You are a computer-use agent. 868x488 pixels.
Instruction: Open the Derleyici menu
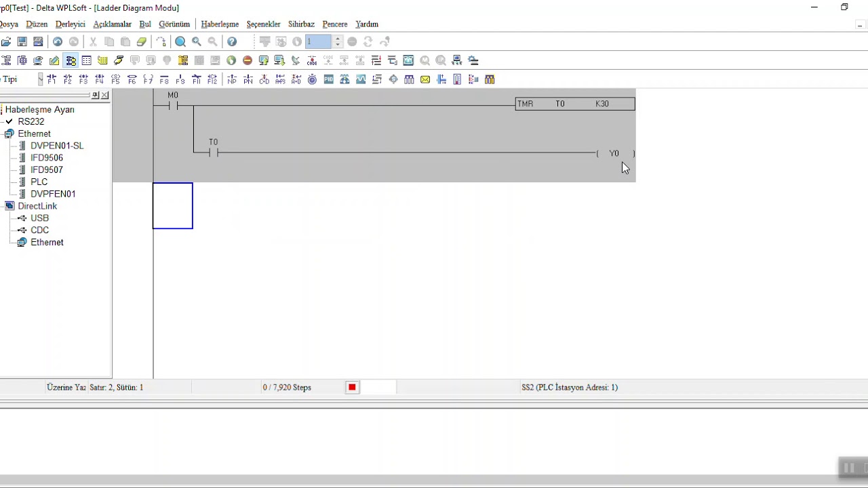pos(71,24)
